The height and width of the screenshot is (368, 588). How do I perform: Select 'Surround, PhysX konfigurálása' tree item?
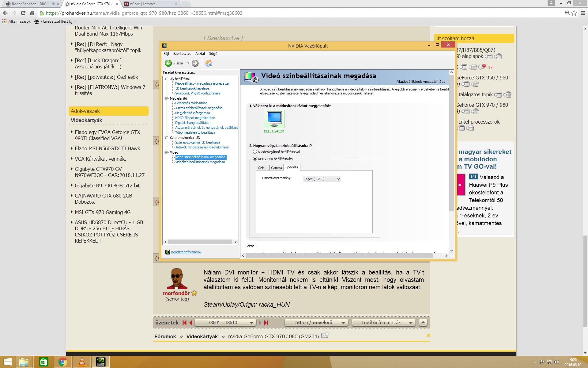[198, 93]
